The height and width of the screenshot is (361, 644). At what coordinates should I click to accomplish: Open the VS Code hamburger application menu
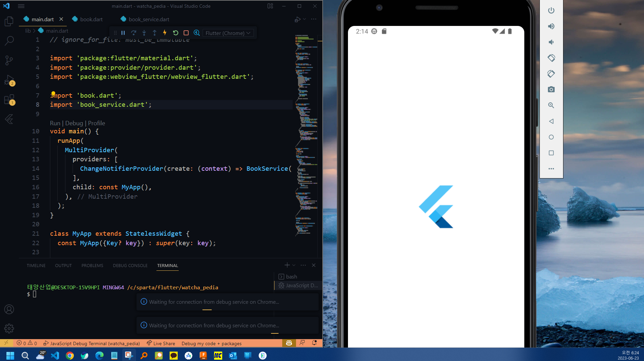(x=21, y=6)
